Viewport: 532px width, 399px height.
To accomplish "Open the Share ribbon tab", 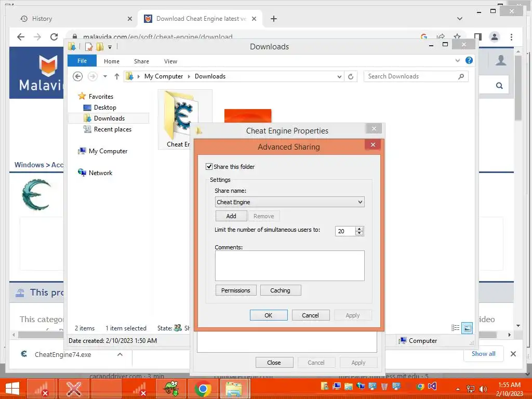I will [141, 61].
